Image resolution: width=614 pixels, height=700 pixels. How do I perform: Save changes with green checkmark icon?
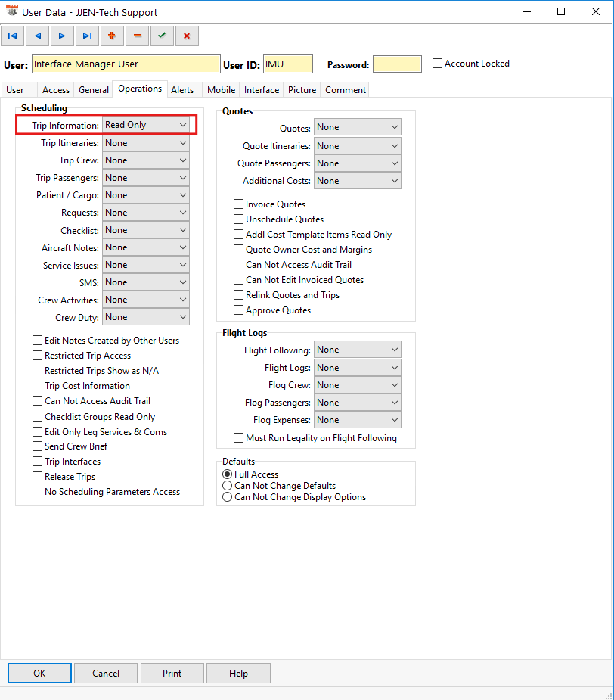162,36
